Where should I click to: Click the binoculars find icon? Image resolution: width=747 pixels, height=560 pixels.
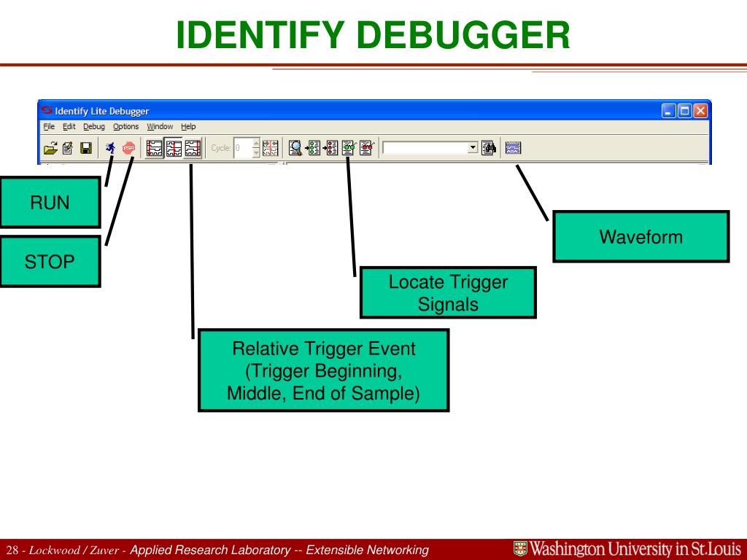(x=489, y=148)
